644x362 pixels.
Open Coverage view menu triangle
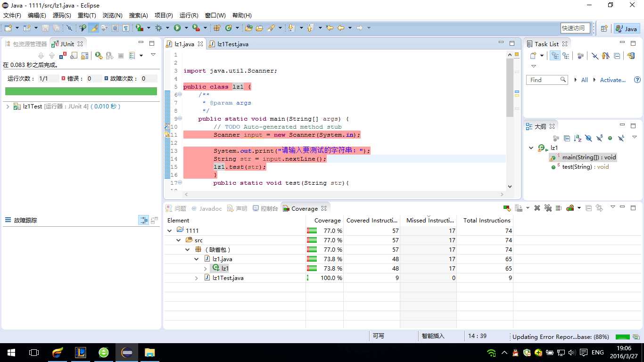click(x=613, y=207)
